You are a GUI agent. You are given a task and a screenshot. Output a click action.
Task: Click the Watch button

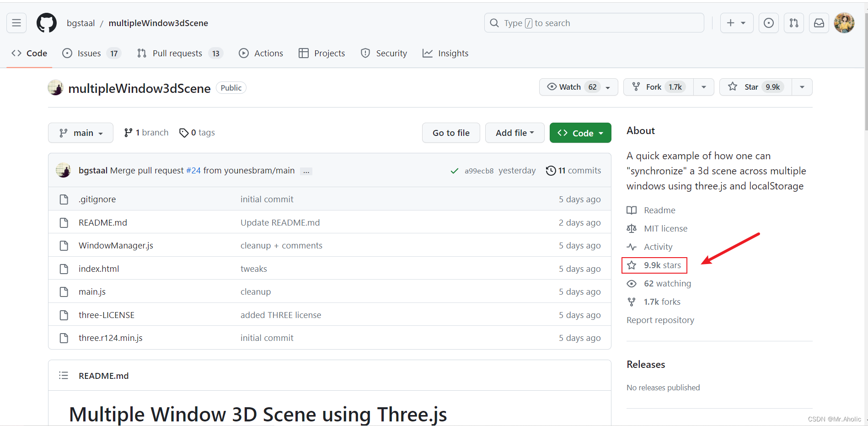coord(579,87)
